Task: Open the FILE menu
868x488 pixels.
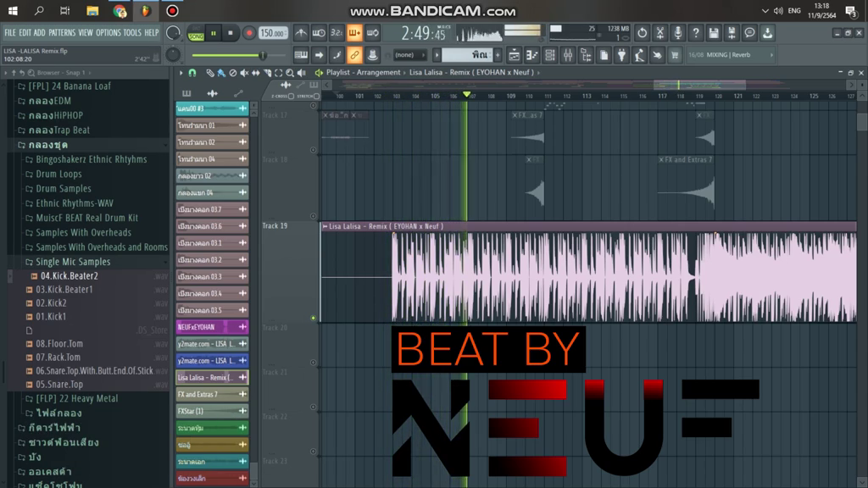Action: point(10,33)
